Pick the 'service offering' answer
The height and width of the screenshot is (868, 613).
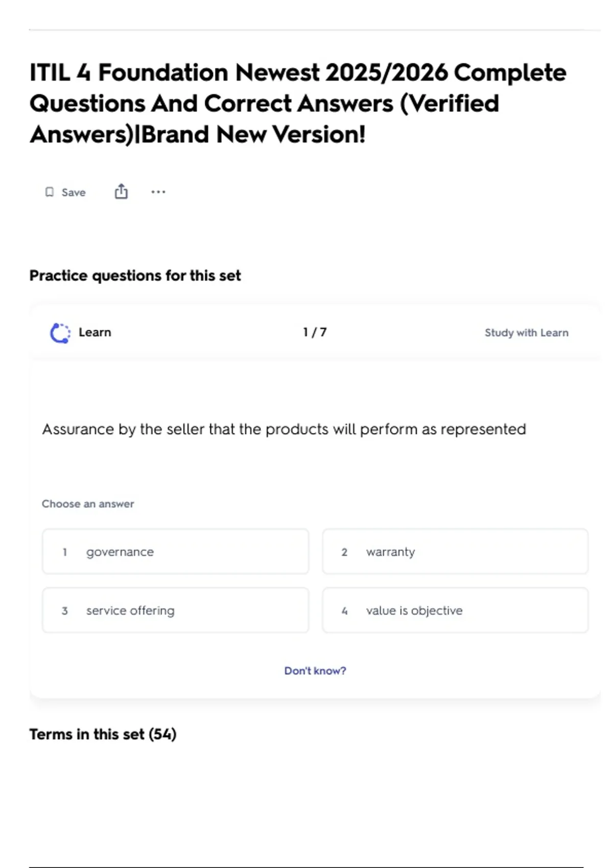(x=175, y=611)
